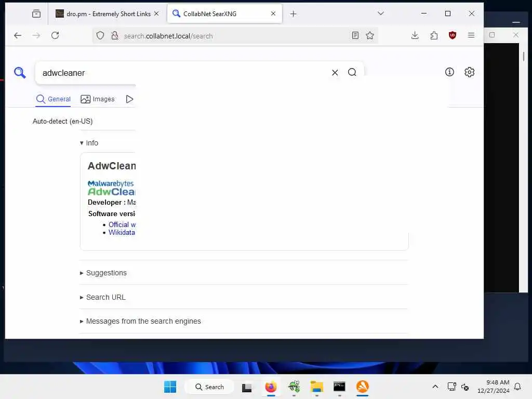Open Task View on the taskbar

point(247,387)
